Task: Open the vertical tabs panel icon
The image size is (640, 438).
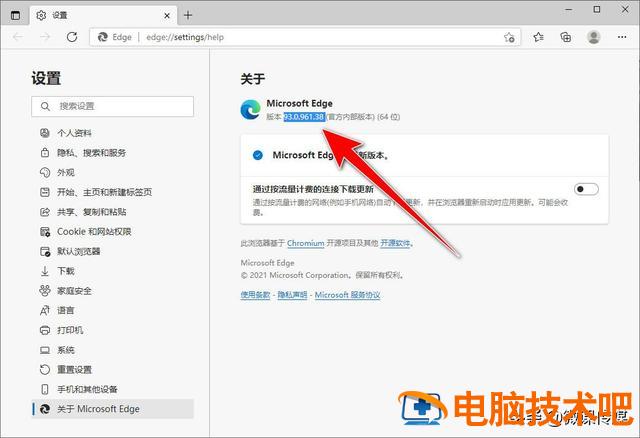Action: 15,16
